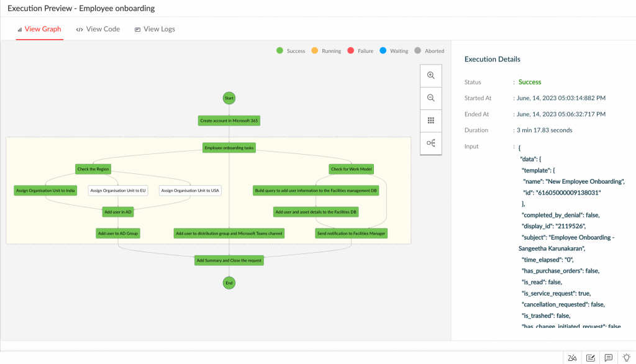
Task: Click the grid dots icon
Action: coord(430,121)
